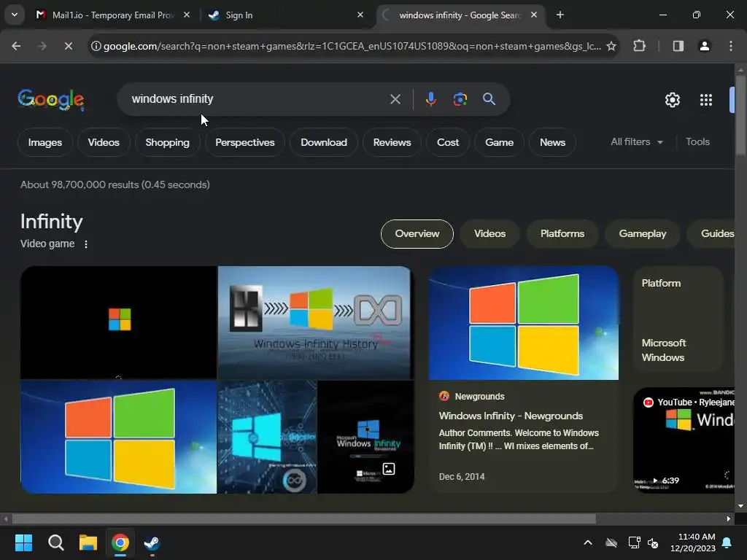Open more options next to Video game
The width and height of the screenshot is (747, 560).
(86, 244)
